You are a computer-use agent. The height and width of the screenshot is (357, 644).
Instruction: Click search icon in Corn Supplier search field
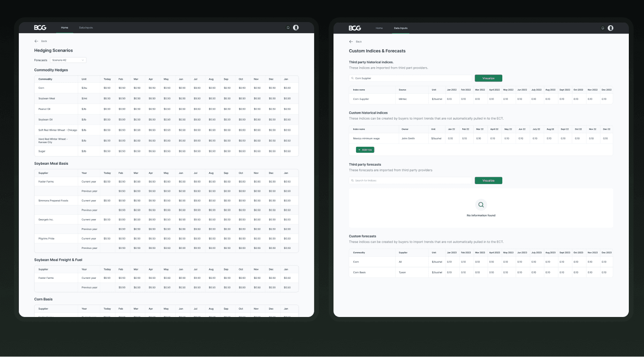352,78
